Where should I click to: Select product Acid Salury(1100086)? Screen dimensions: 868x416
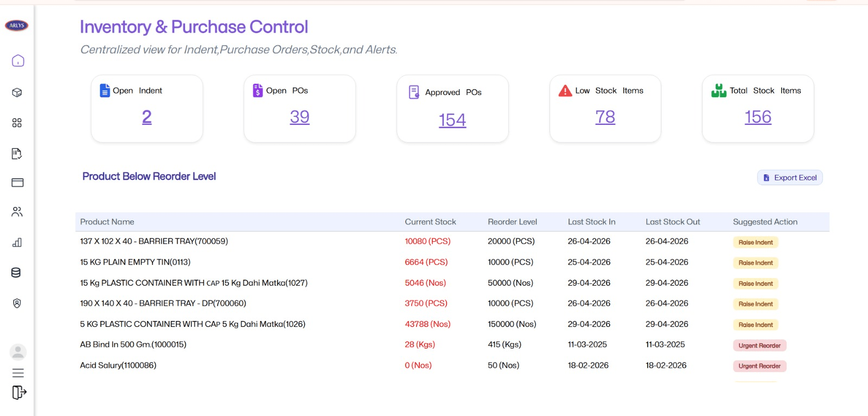[118, 365]
